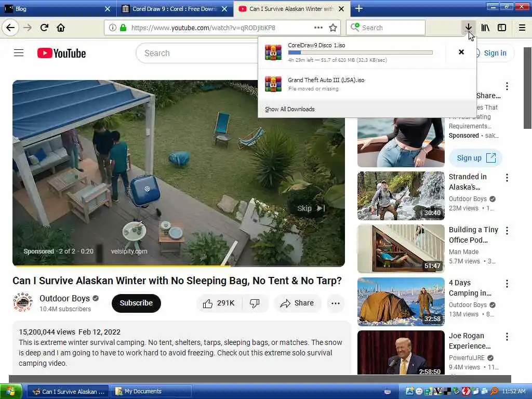The image size is (532, 399).
Task: Expand the video description box
Action: (181, 348)
